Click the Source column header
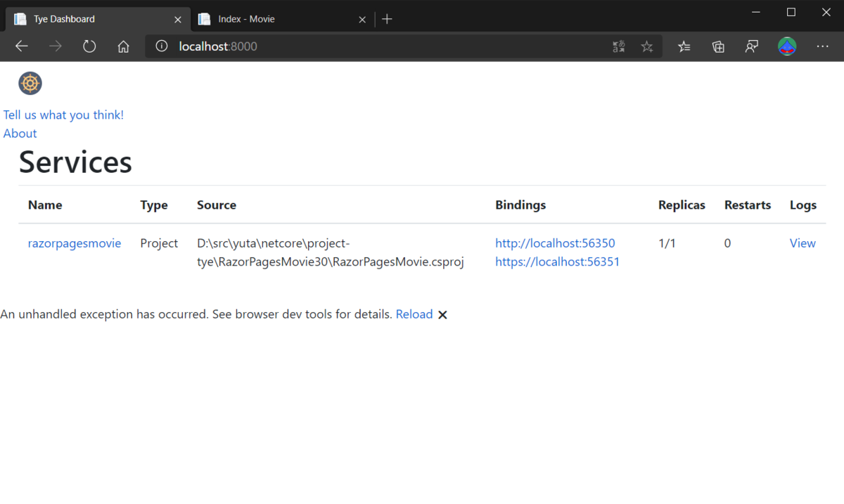The image size is (844, 504). 217,205
